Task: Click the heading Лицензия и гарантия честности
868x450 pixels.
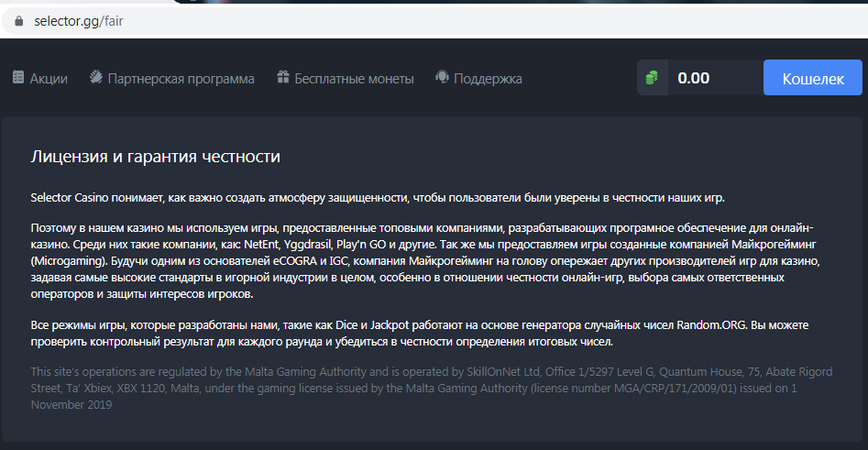Action: (155, 157)
